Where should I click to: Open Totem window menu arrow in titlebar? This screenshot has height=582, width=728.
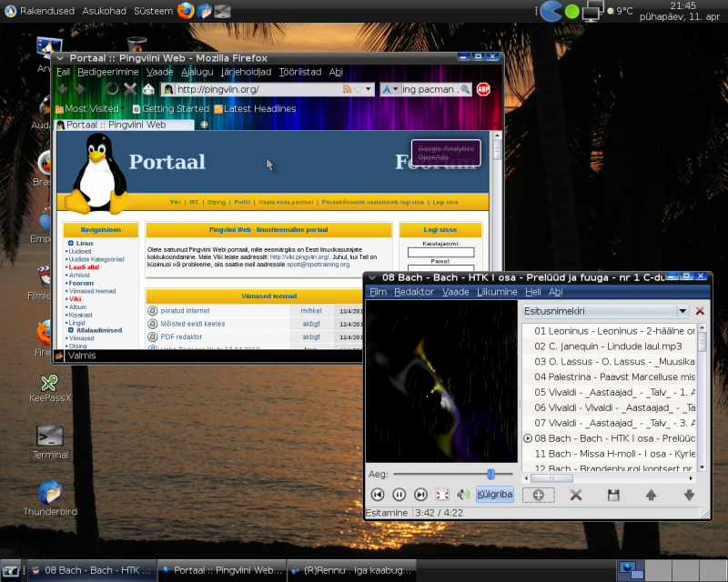[372, 278]
